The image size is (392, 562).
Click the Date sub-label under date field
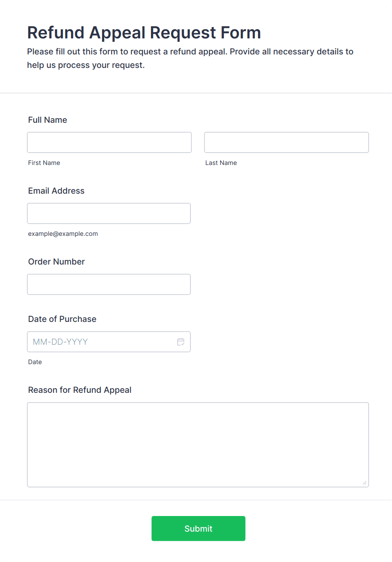pos(35,362)
